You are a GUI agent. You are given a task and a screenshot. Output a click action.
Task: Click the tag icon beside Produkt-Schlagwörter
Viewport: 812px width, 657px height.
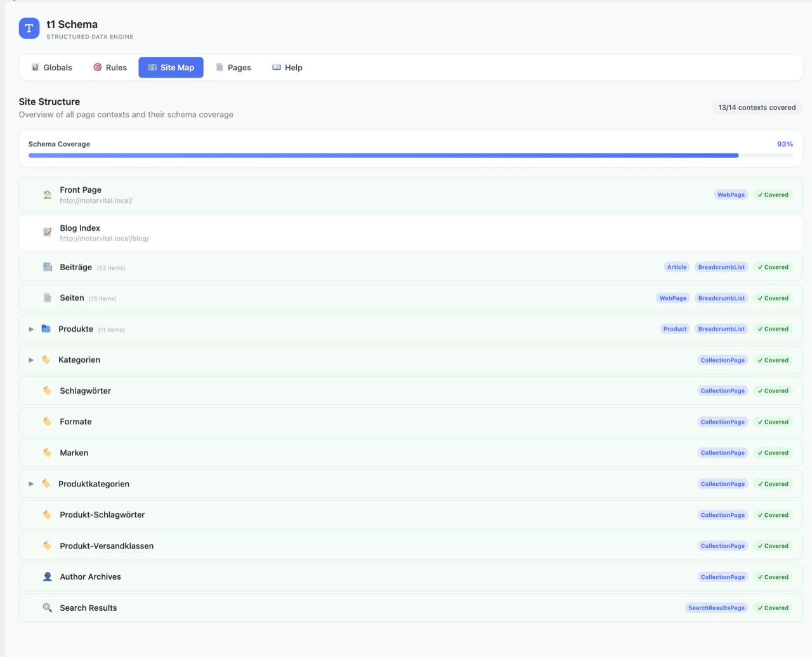pyautogui.click(x=48, y=515)
